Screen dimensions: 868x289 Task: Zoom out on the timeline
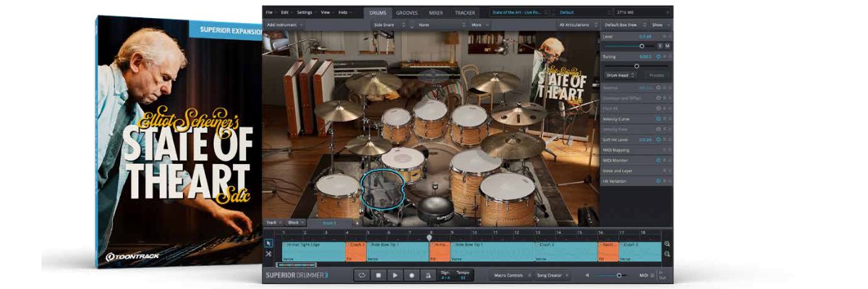click(667, 254)
